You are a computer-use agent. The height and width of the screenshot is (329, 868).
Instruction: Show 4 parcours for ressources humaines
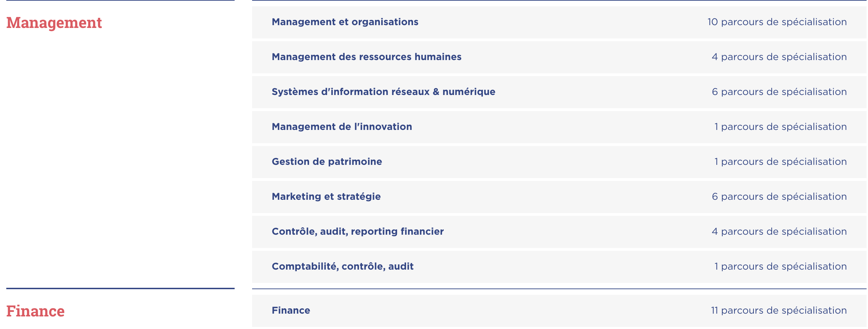pos(779,57)
